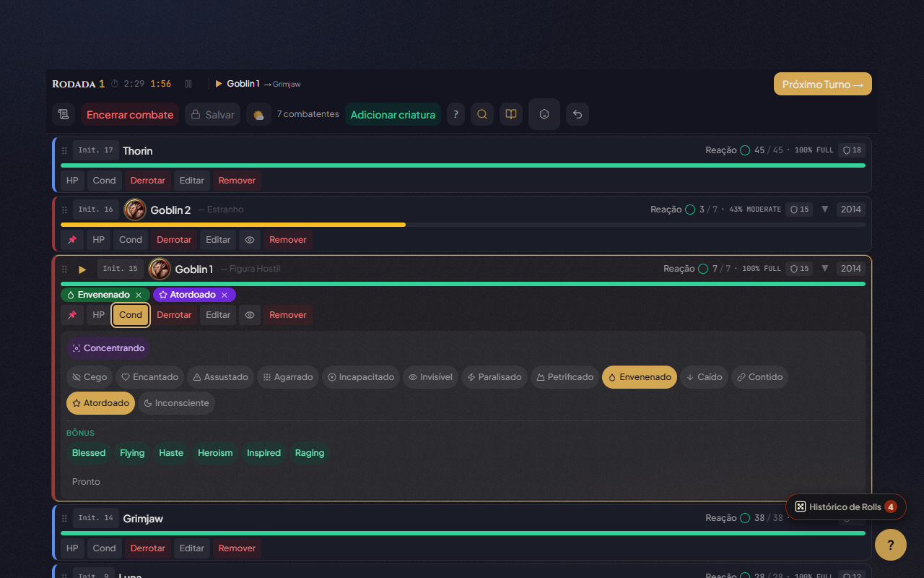
Task: Open the rulebook icon in toolbar
Action: (x=511, y=114)
